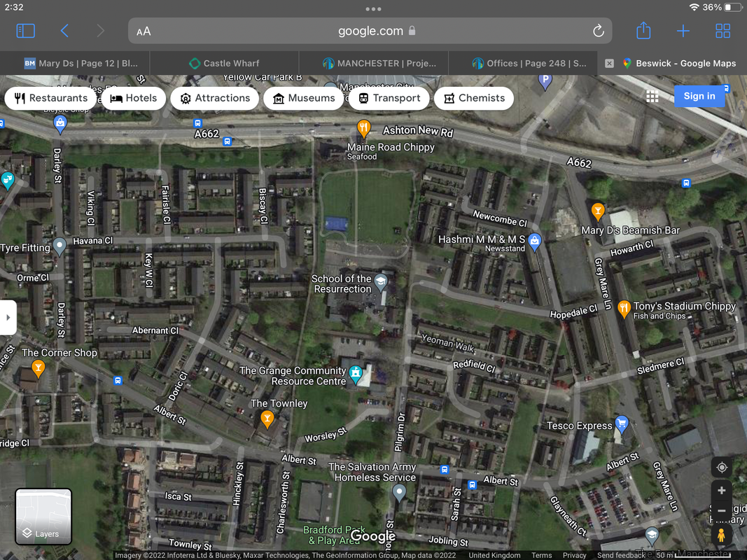The width and height of the screenshot is (747, 560).
Task: Filter map by Attractions
Action: pos(215,98)
